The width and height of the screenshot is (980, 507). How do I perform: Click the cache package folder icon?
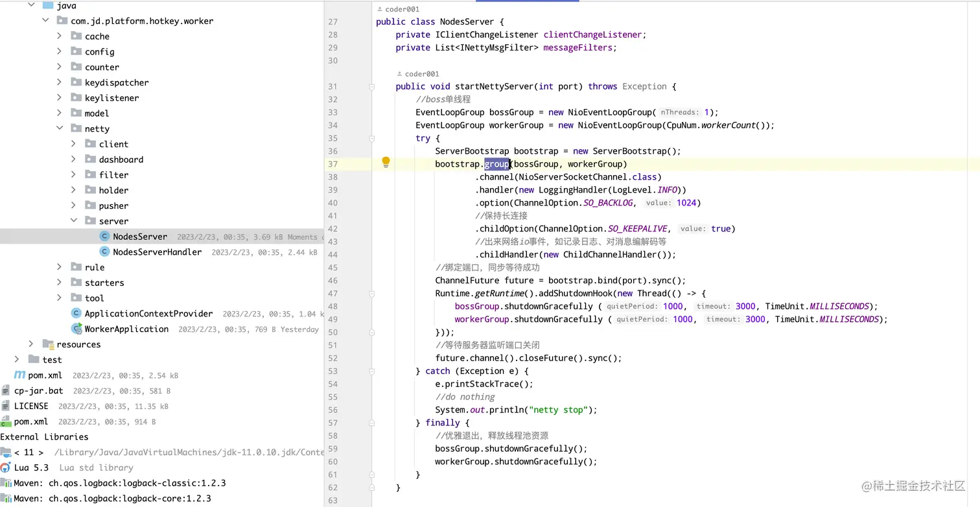(x=76, y=36)
